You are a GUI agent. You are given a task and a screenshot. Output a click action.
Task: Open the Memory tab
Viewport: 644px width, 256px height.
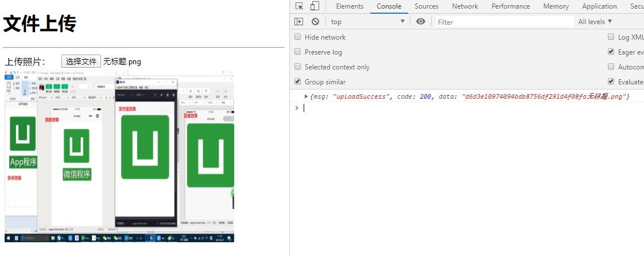click(x=556, y=6)
